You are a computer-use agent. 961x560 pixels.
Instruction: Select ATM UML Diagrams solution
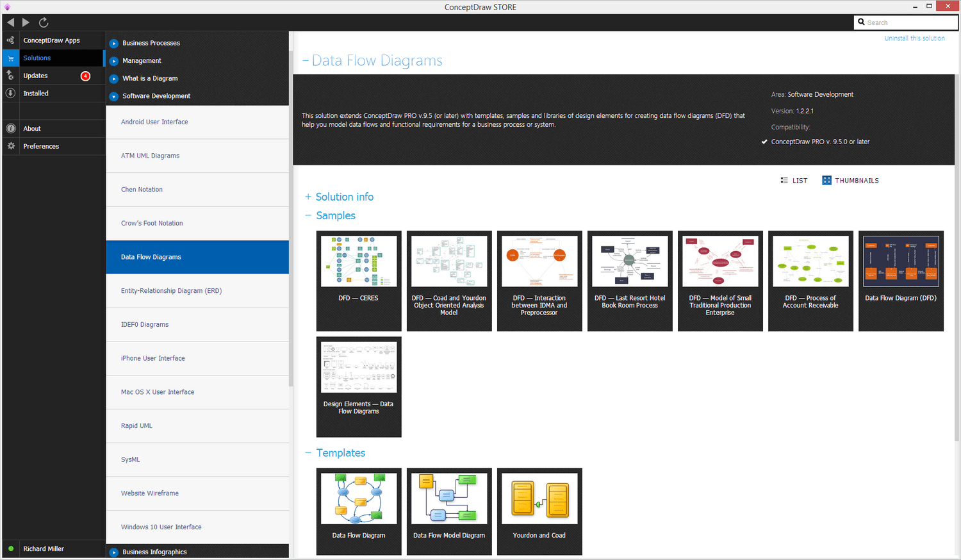pyautogui.click(x=197, y=156)
